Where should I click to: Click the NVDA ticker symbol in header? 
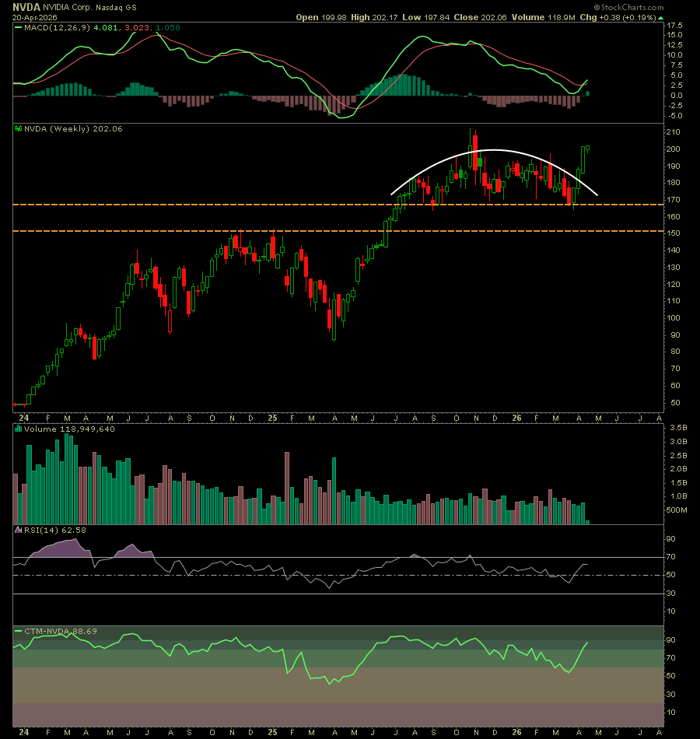26,7
